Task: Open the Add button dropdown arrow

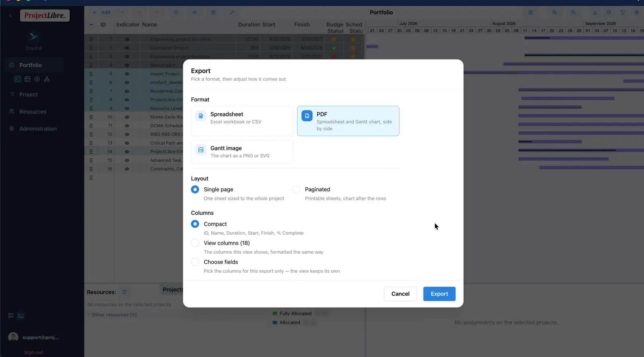Action: point(122,12)
